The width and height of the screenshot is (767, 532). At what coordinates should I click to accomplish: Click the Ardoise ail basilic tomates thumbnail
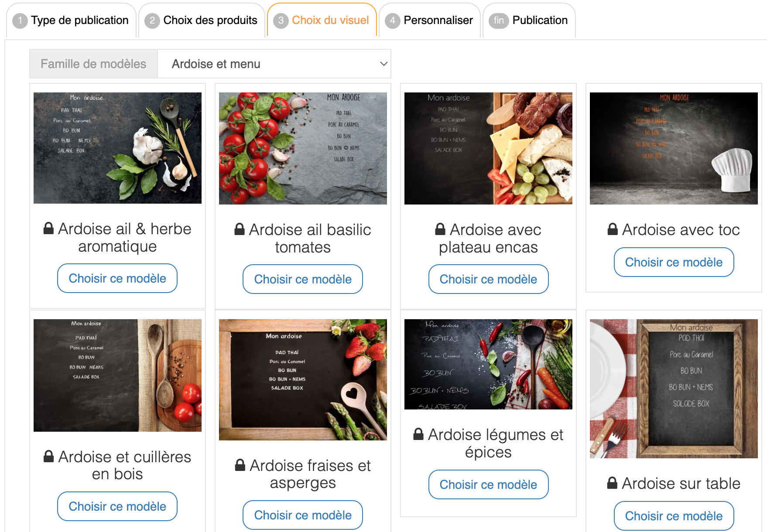pos(303,148)
